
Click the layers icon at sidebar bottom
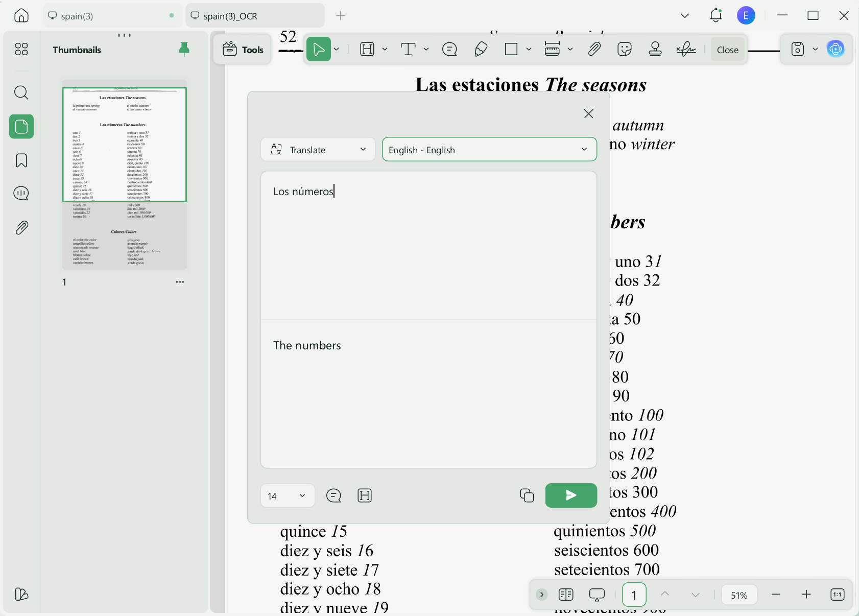[21, 594]
